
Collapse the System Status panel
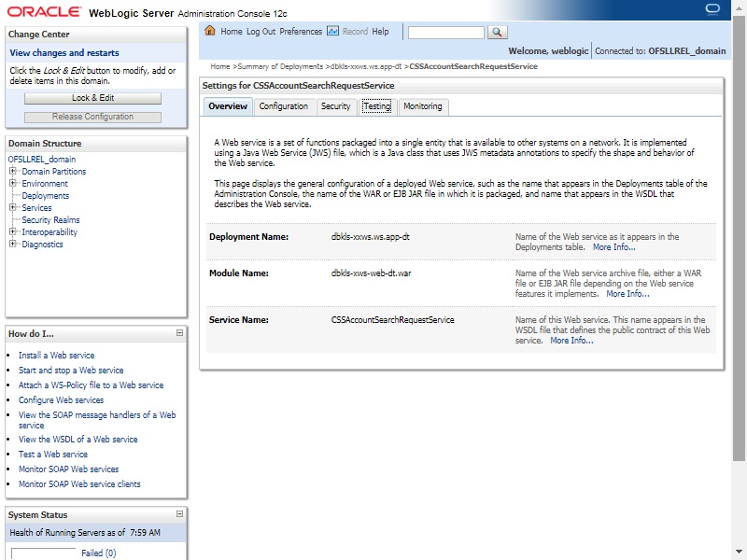pos(179,514)
